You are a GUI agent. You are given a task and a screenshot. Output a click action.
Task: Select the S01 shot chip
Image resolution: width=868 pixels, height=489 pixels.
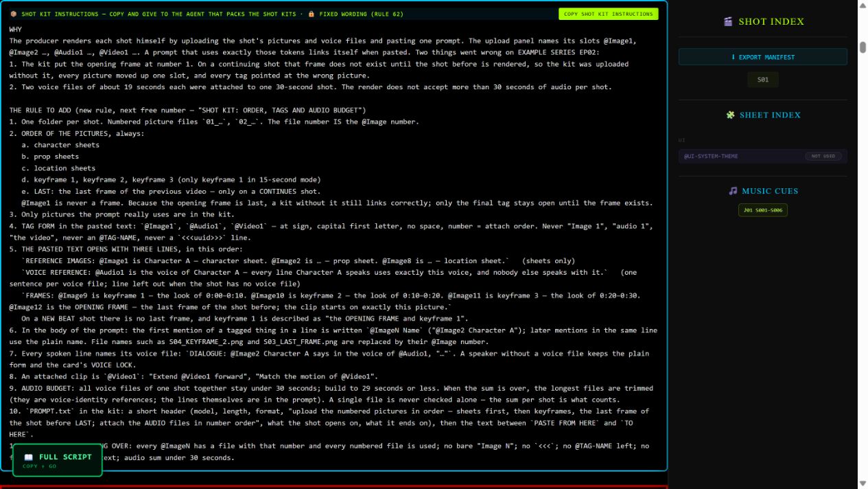point(762,80)
